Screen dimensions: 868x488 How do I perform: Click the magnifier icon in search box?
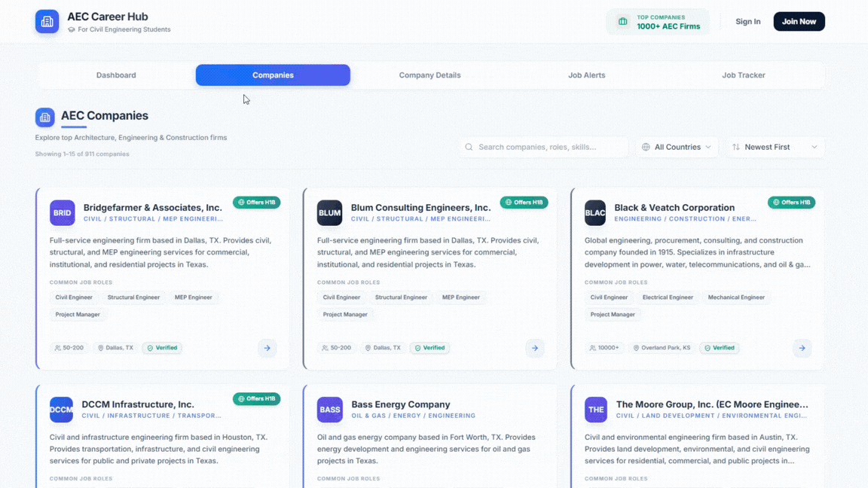click(469, 147)
